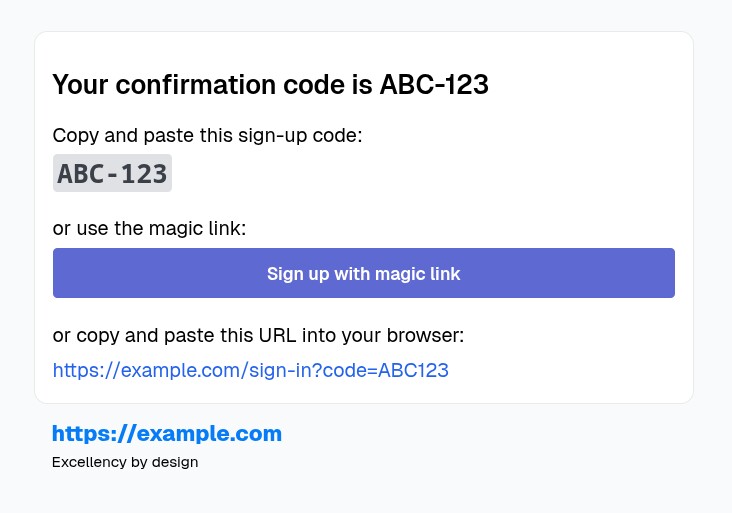Image resolution: width=732 pixels, height=513 pixels.
Task: Open the example.com sign-in URL link
Action: (250, 370)
